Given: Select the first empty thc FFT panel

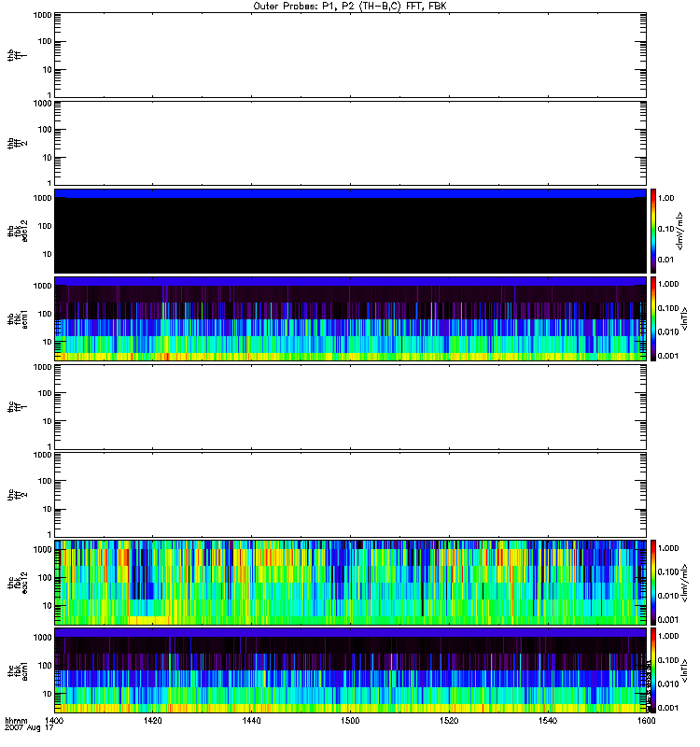Looking at the screenshot, I should pyautogui.click(x=350, y=406).
